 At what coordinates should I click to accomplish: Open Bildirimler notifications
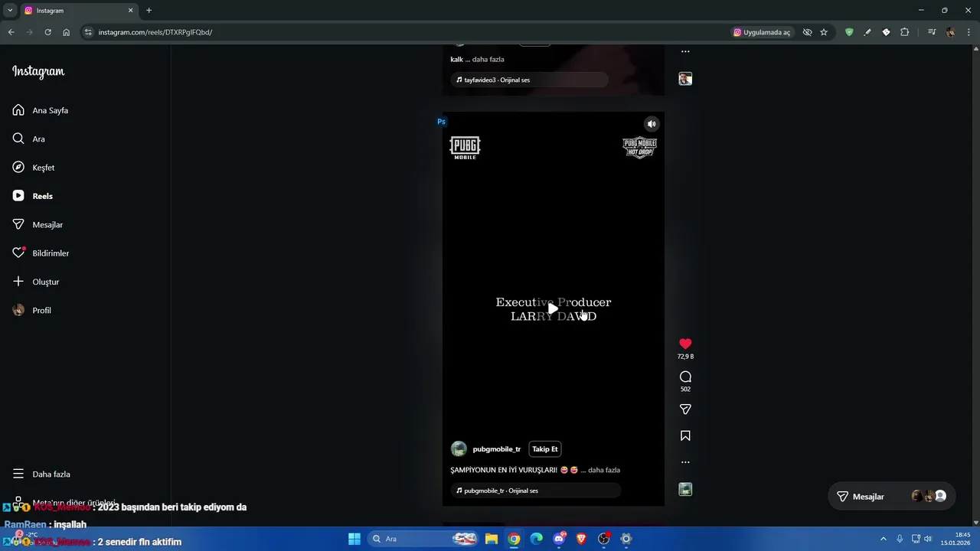click(41, 253)
